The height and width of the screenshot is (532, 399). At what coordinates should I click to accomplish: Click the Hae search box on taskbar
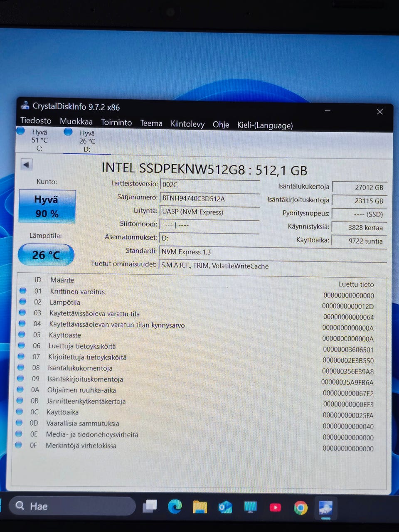[73, 506]
